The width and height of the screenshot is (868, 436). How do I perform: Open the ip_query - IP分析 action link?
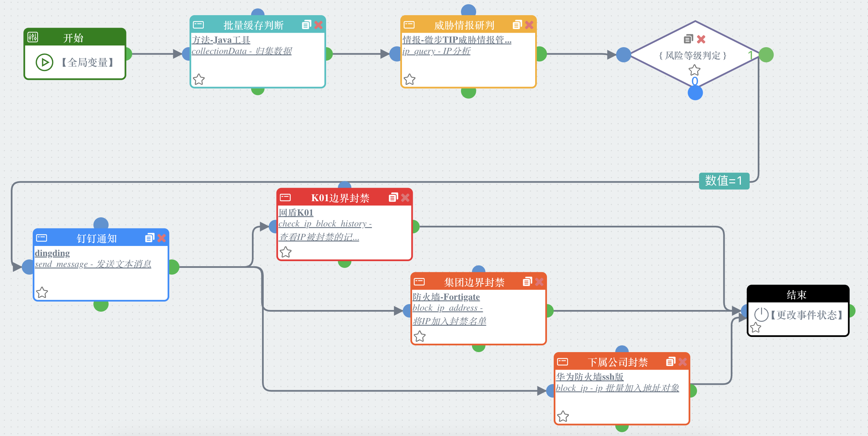coord(436,51)
